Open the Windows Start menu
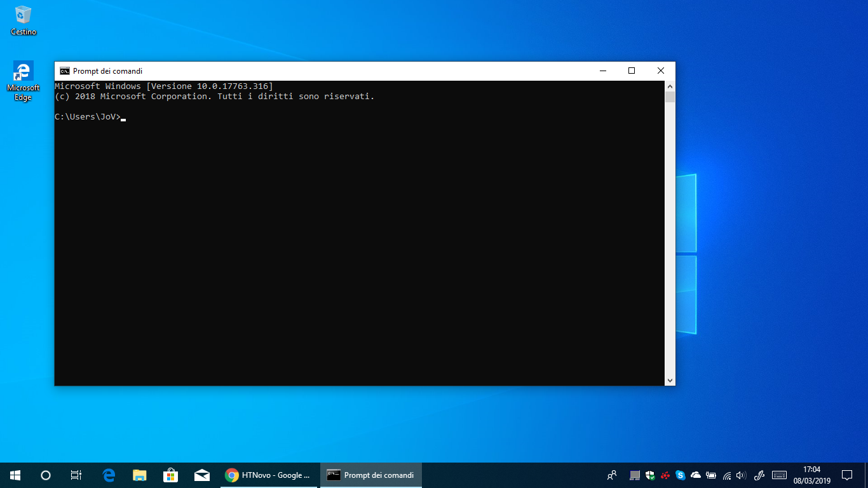 tap(15, 475)
